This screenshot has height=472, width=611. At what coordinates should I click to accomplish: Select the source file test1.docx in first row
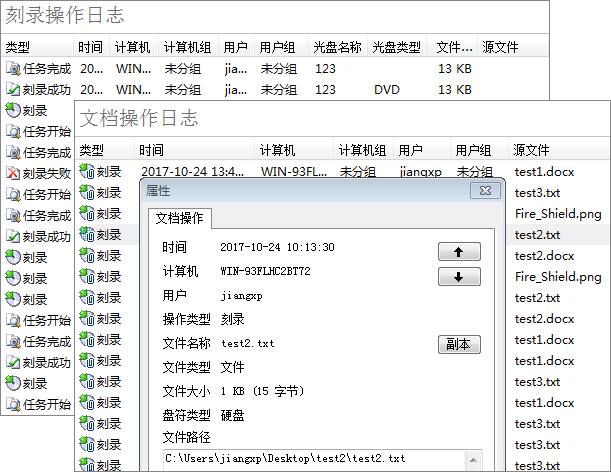pos(544,172)
